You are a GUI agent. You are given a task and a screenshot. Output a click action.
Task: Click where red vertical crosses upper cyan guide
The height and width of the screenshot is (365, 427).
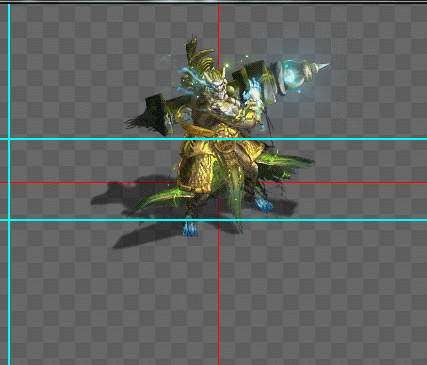[x=218, y=139]
